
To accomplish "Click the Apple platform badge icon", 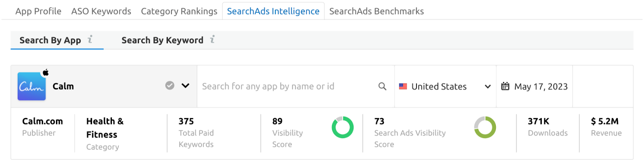I will [x=46, y=72].
